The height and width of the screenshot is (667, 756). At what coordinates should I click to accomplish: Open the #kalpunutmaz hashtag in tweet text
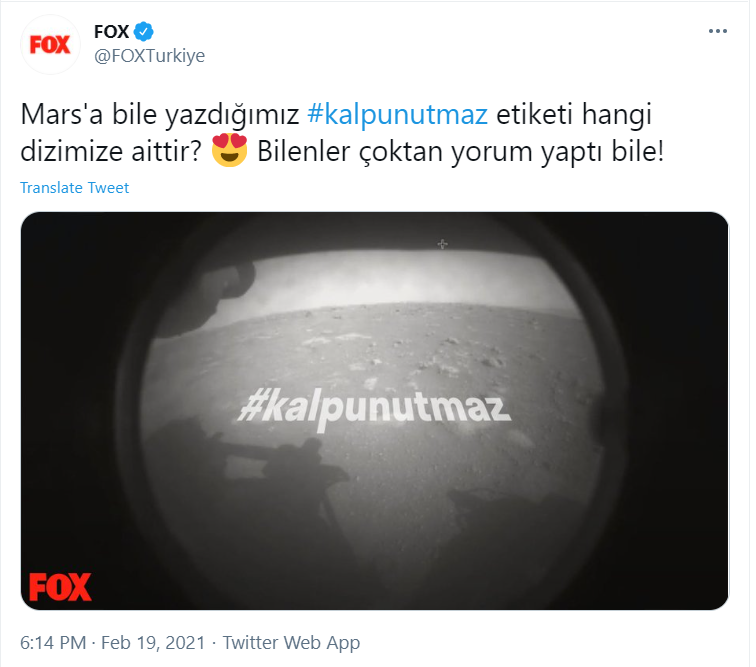(397, 115)
